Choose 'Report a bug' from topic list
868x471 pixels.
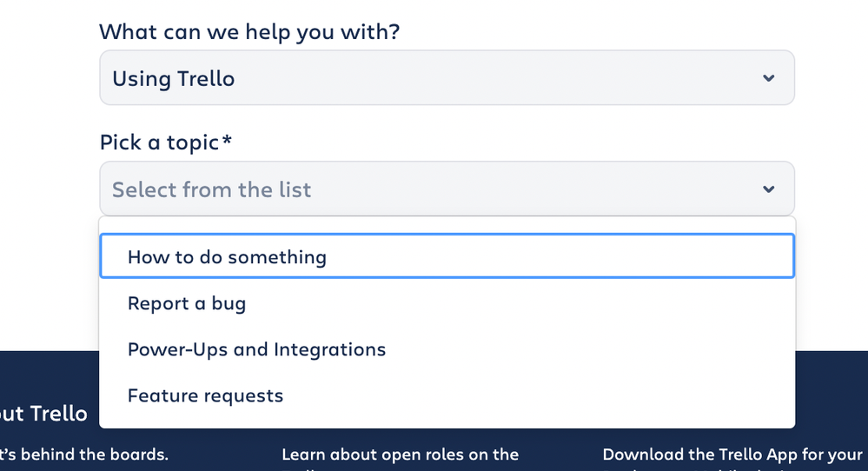coord(187,303)
